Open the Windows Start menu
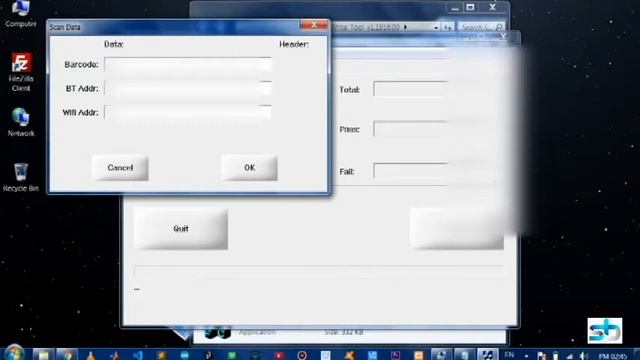Image resolution: width=640 pixels, height=360 pixels. coord(15,353)
